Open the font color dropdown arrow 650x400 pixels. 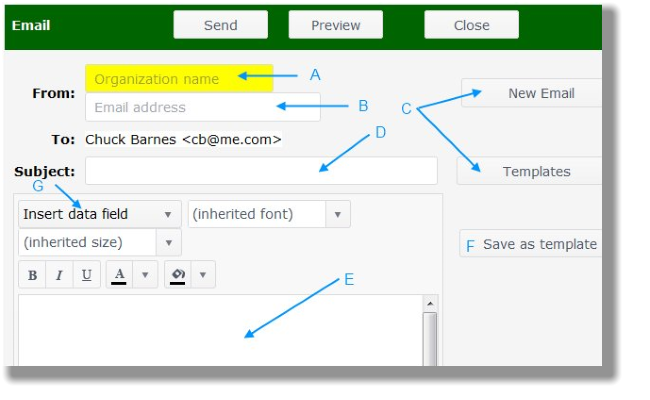tap(145, 275)
